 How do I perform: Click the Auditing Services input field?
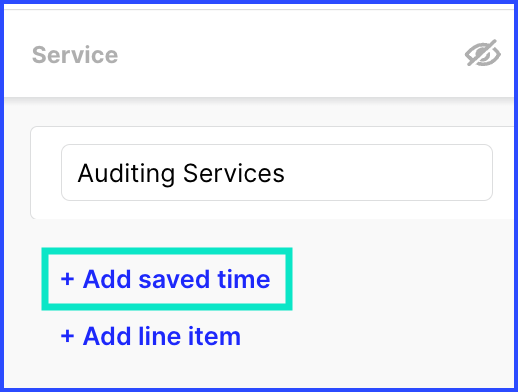[x=277, y=173]
